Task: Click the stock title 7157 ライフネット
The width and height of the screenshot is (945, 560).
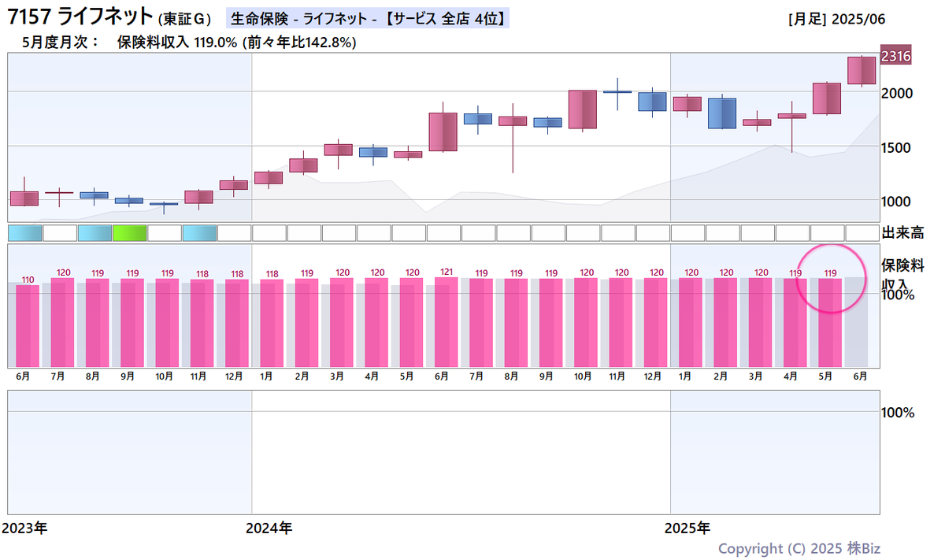Action: pyautogui.click(x=79, y=17)
